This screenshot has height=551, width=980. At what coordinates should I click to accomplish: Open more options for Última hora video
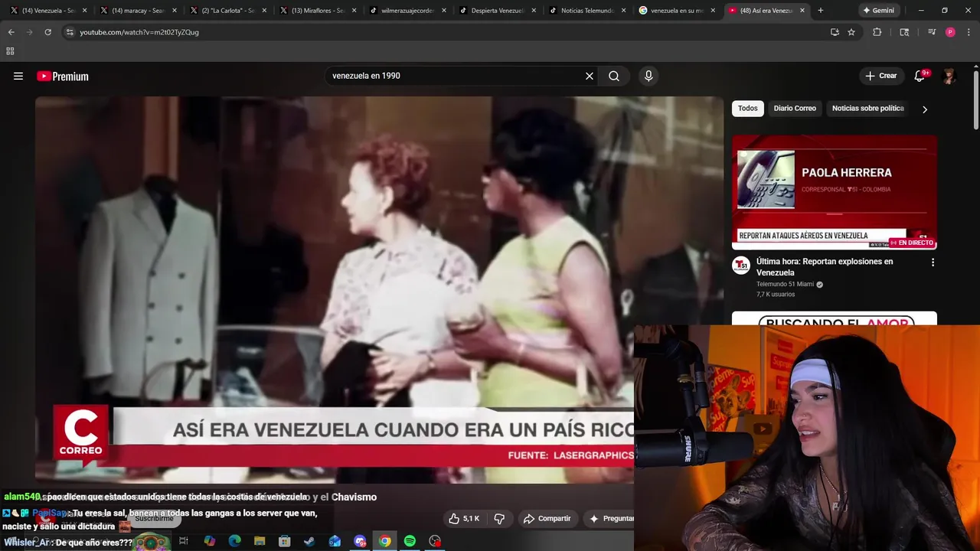tap(933, 262)
